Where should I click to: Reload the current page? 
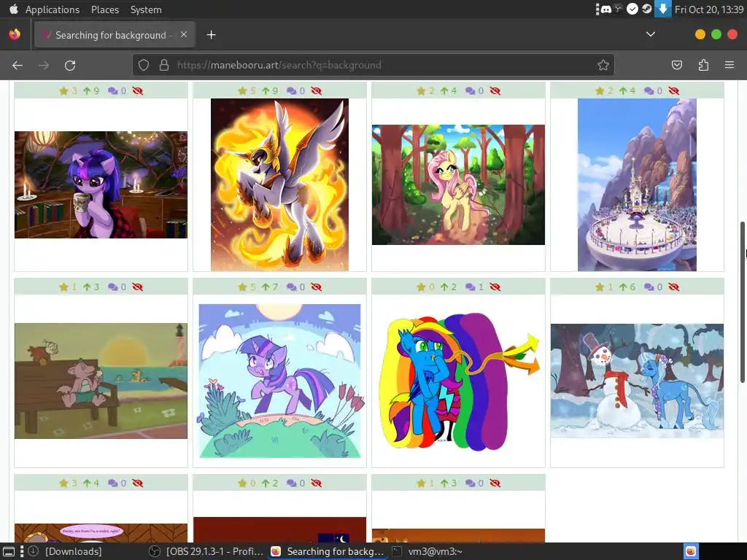click(x=70, y=65)
